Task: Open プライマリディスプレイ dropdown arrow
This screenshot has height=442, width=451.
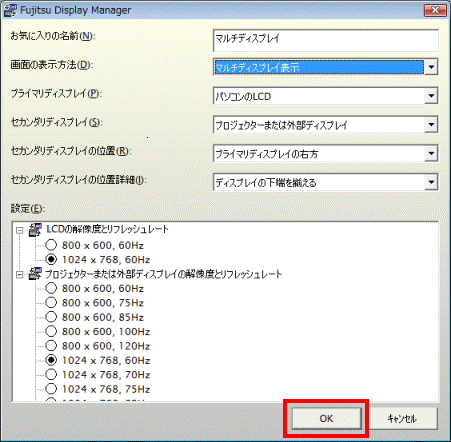Action: coord(431,96)
